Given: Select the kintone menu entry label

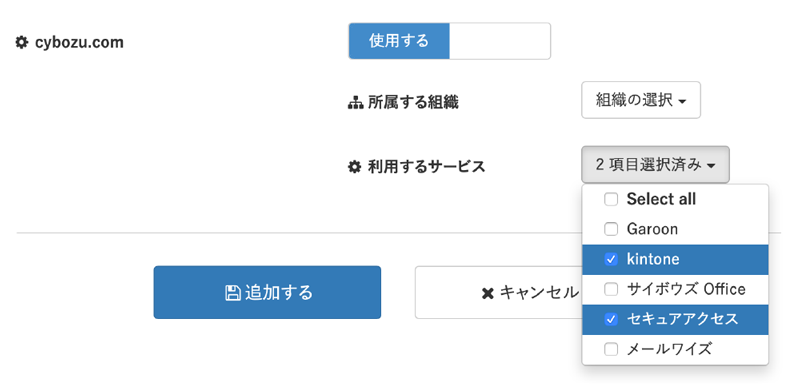Looking at the screenshot, I should point(653,260).
